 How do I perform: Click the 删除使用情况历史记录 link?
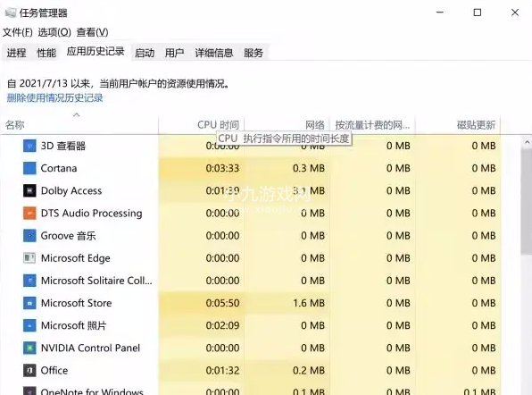pos(55,98)
